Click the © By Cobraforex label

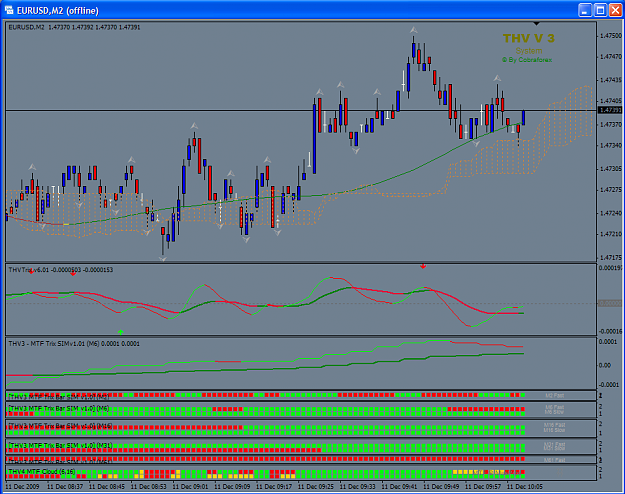click(x=527, y=60)
